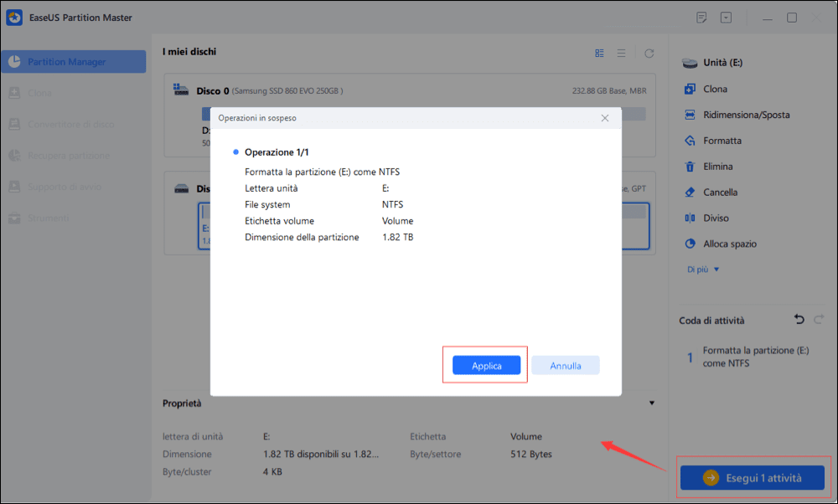The width and height of the screenshot is (838, 504).
Task: Switch disk view to the list layout icon
Action: (x=621, y=54)
